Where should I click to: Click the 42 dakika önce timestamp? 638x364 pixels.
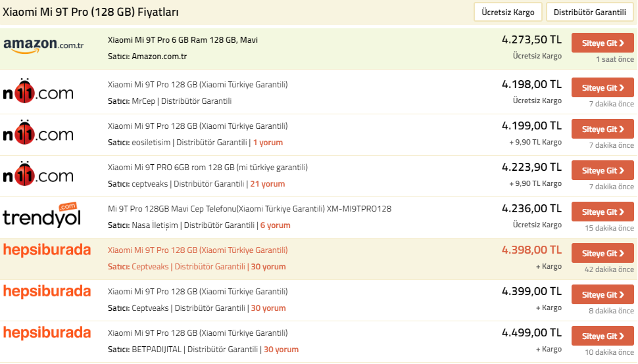(x=609, y=270)
